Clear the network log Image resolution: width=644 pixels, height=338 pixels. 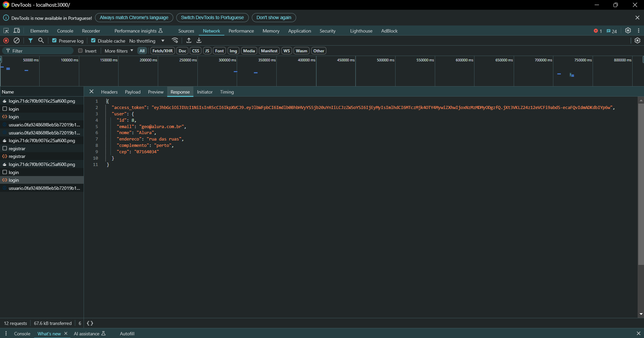click(x=16, y=41)
